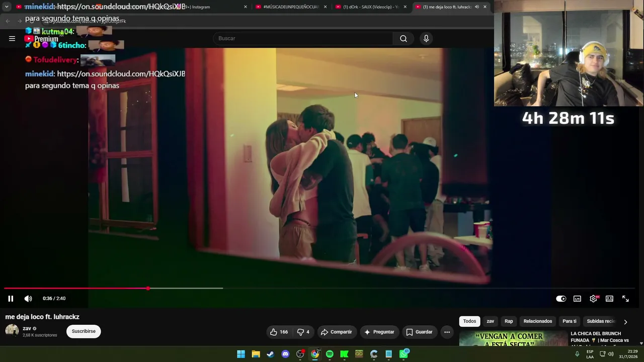Screen dimensions: 644x362
Task: Switch to the MÚSICADEUNPEQUEÑOCUAR browser tab
Action: (x=291, y=7)
